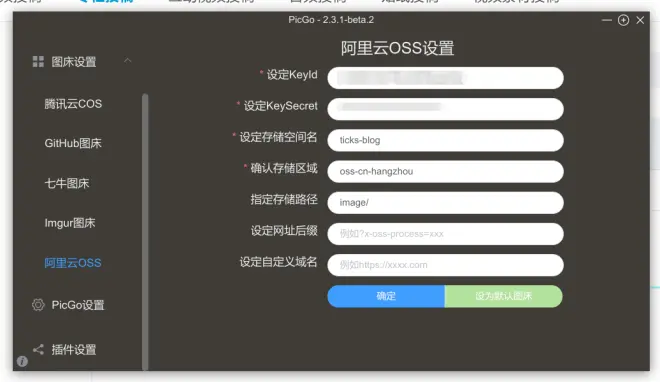The height and width of the screenshot is (382, 660).
Task: Focus the 设定KeySecret input field
Action: [x=445, y=109]
